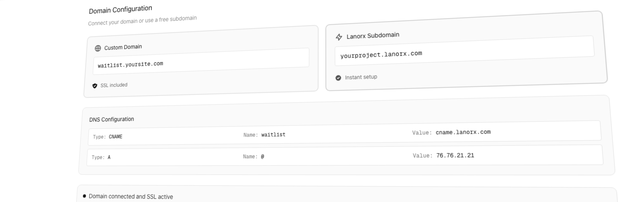Toggle the SSL included option
The width and height of the screenshot is (644, 202).
111,85
